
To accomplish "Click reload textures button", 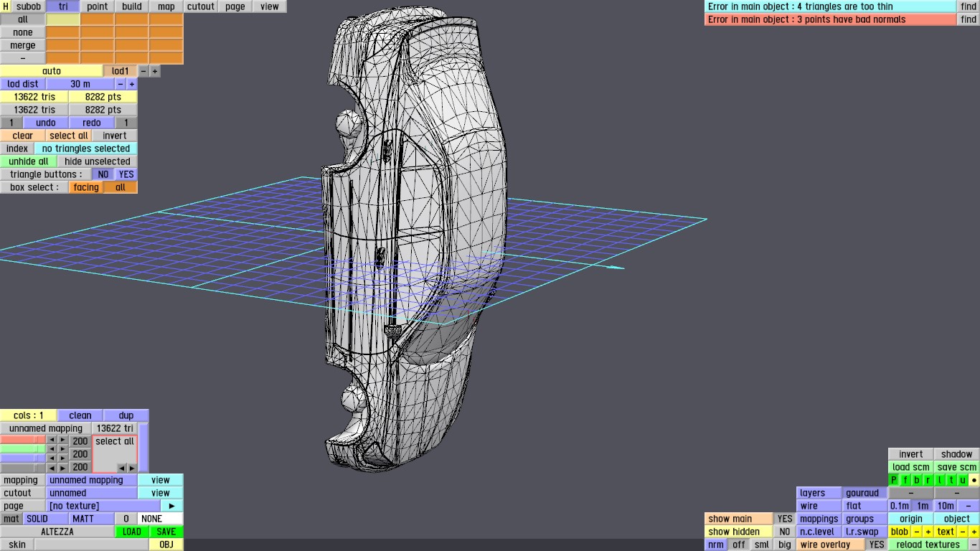I will click(x=928, y=545).
